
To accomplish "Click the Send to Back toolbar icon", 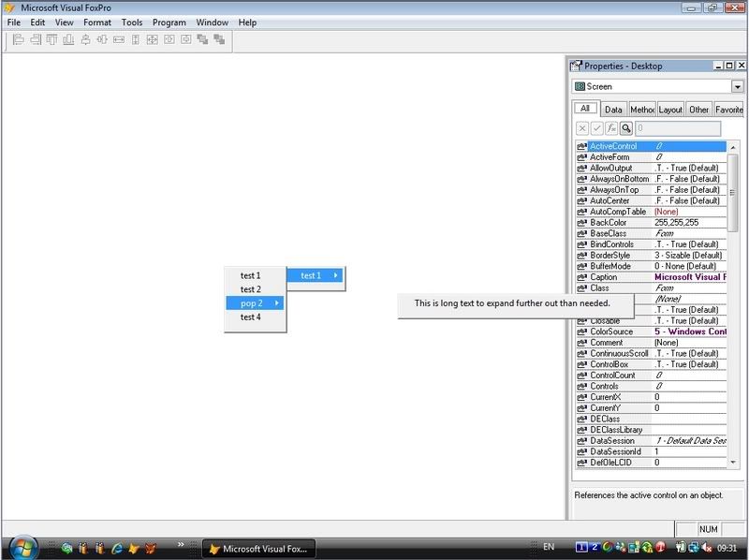I will 219,40.
